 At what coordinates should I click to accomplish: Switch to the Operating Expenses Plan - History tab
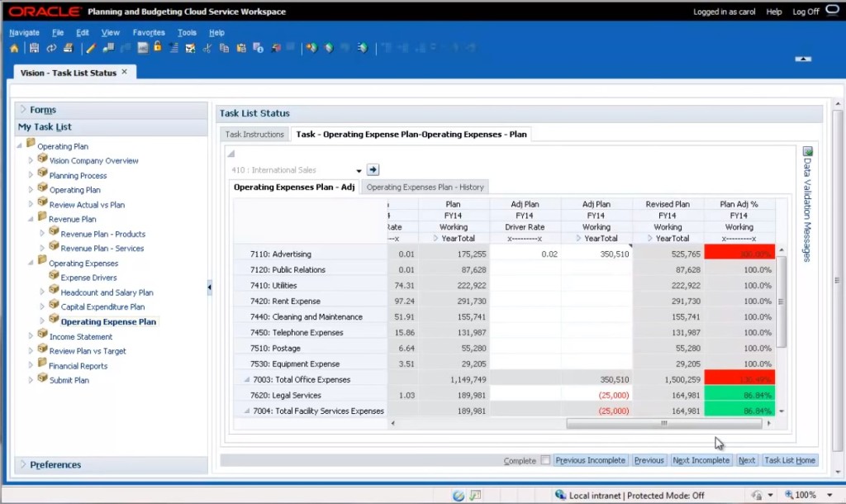click(425, 187)
